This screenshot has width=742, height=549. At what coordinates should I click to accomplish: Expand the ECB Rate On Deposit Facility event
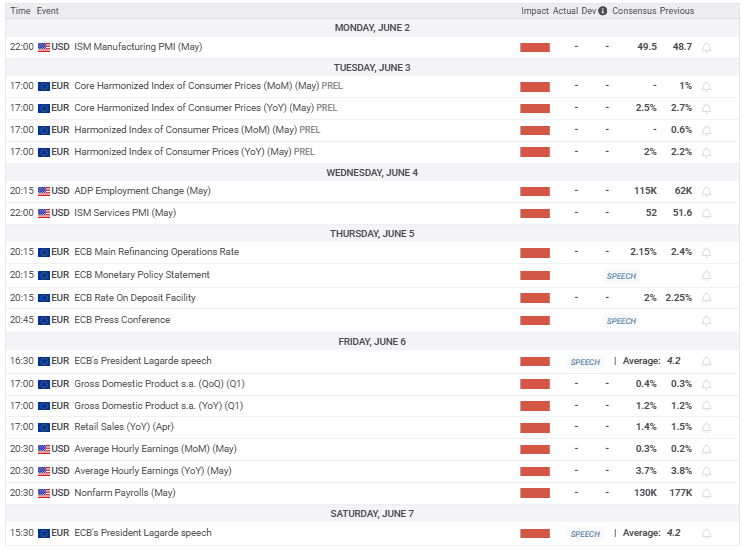(136, 298)
